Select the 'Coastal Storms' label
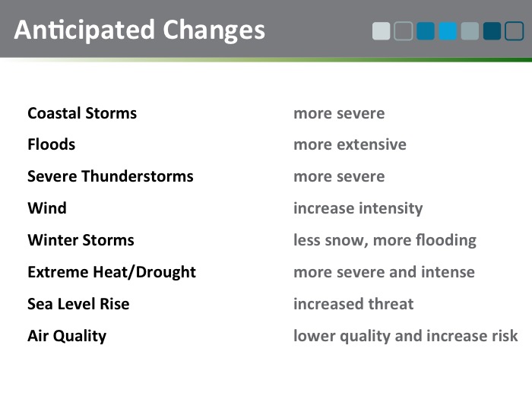The width and height of the screenshot is (532, 399). coord(82,113)
